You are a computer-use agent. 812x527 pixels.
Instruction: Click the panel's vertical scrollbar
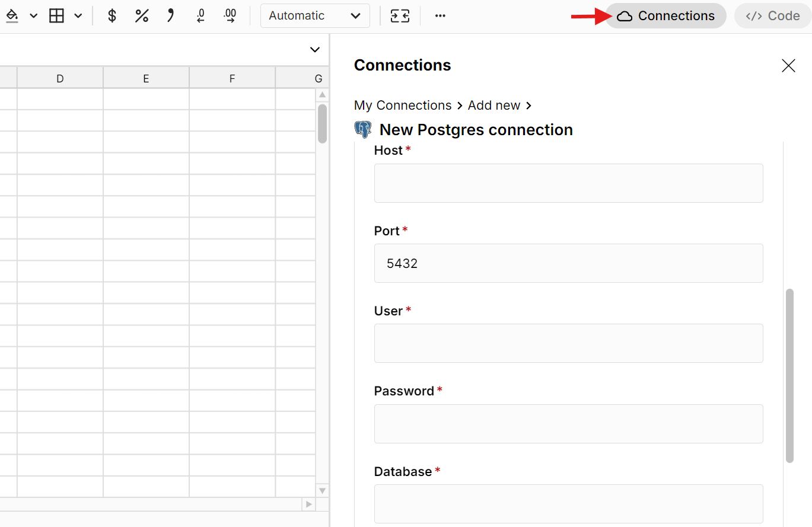tap(789, 377)
